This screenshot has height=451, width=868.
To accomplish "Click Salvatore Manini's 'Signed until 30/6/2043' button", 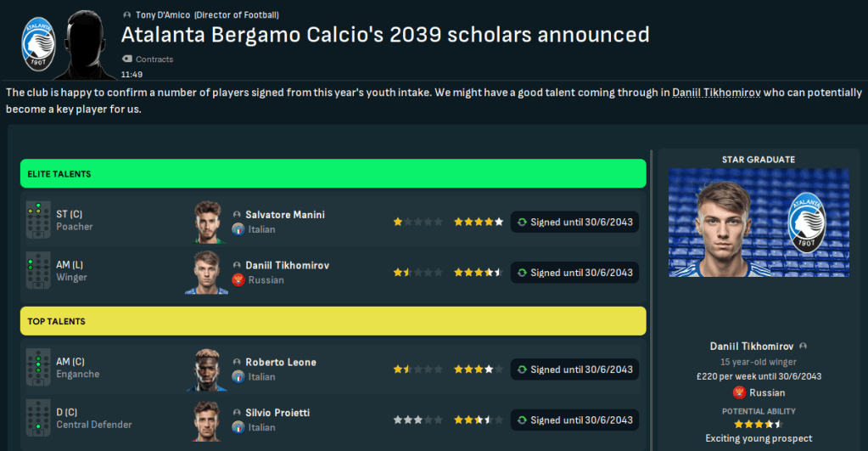I will pyautogui.click(x=574, y=223).
